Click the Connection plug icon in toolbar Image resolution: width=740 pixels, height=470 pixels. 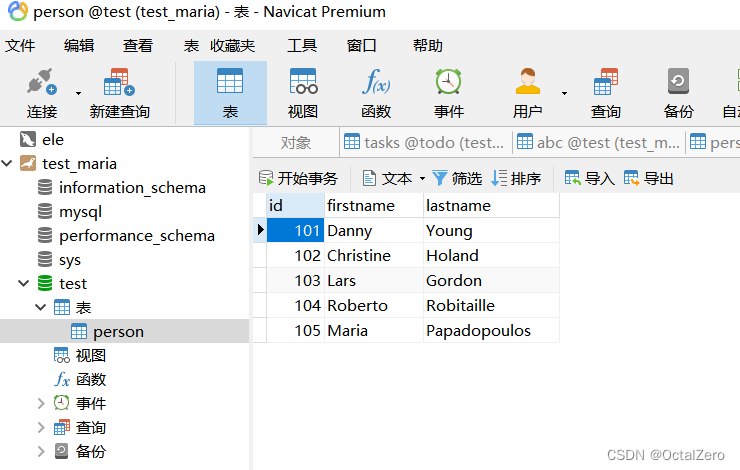42,83
